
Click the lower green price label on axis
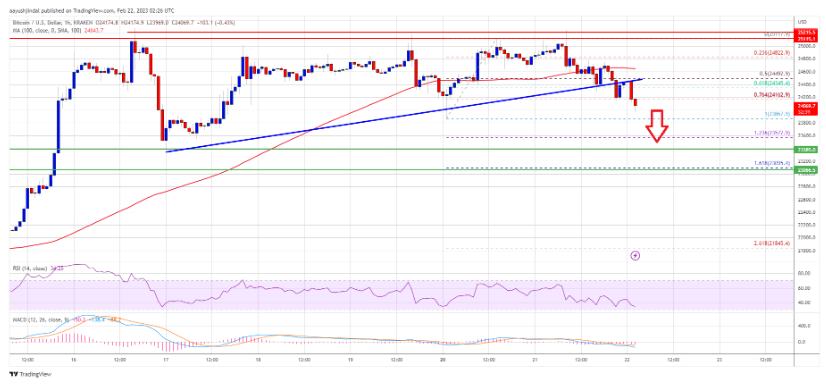click(x=807, y=170)
